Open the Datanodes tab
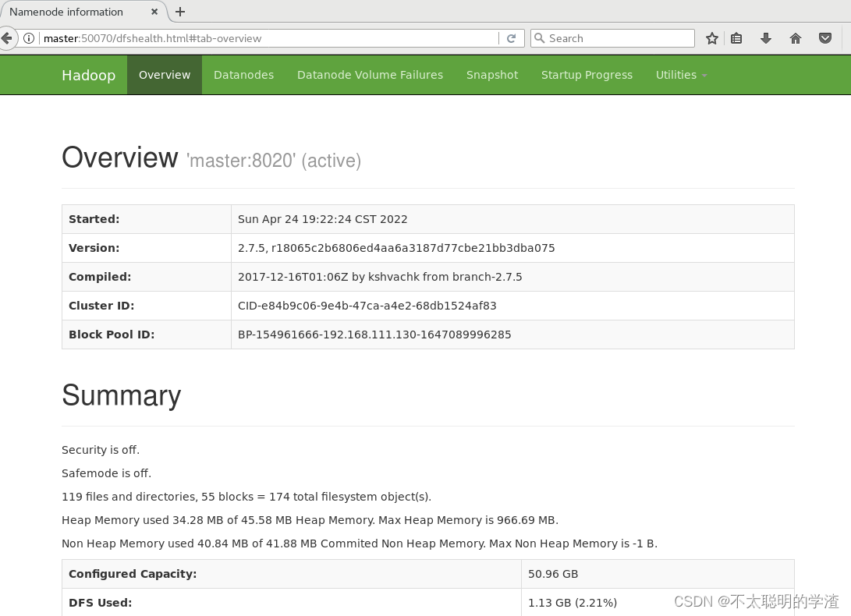This screenshot has width=851, height=616. pos(243,75)
